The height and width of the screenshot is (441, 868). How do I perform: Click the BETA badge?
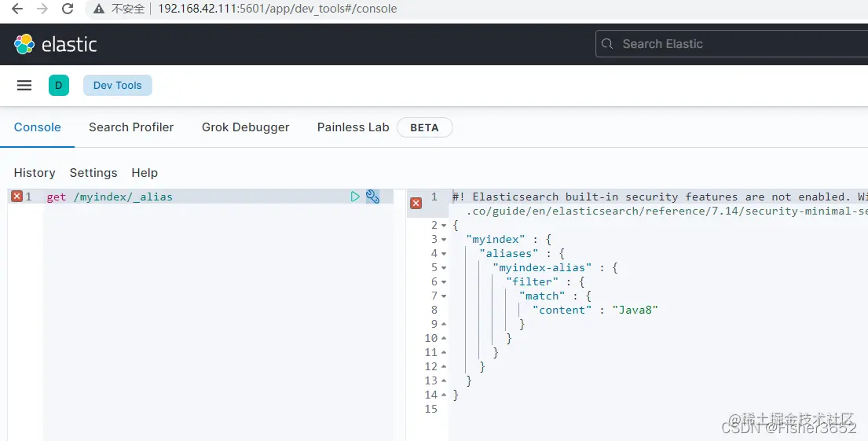(x=425, y=127)
